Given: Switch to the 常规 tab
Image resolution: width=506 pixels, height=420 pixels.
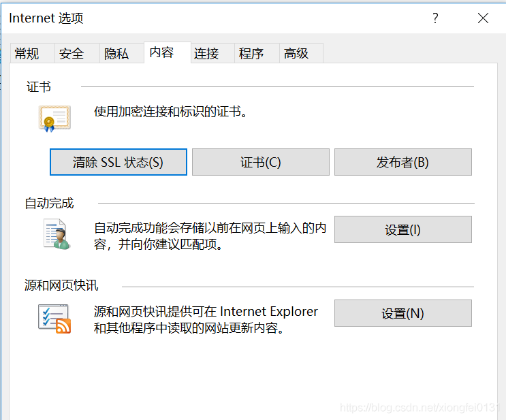Looking at the screenshot, I should pos(32,53).
